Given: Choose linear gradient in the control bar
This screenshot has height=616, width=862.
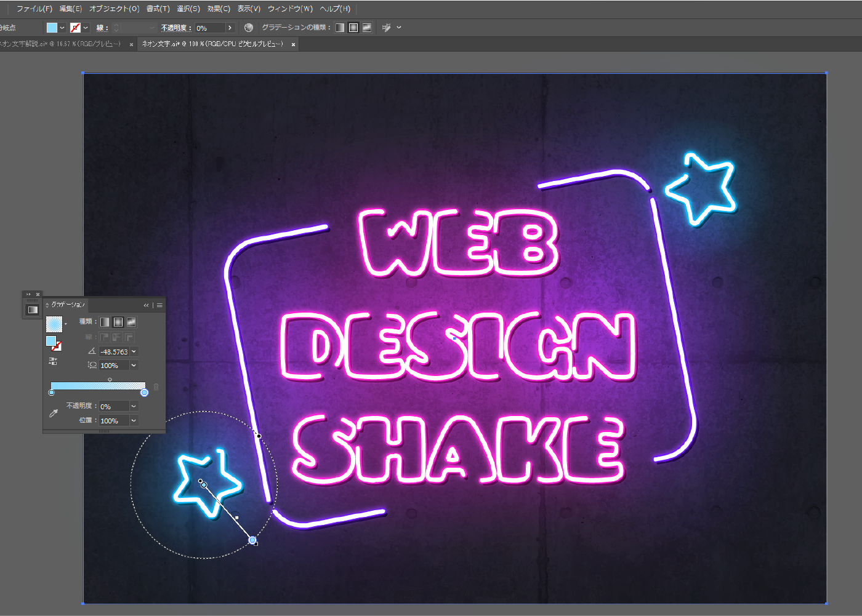Looking at the screenshot, I should click(x=340, y=28).
